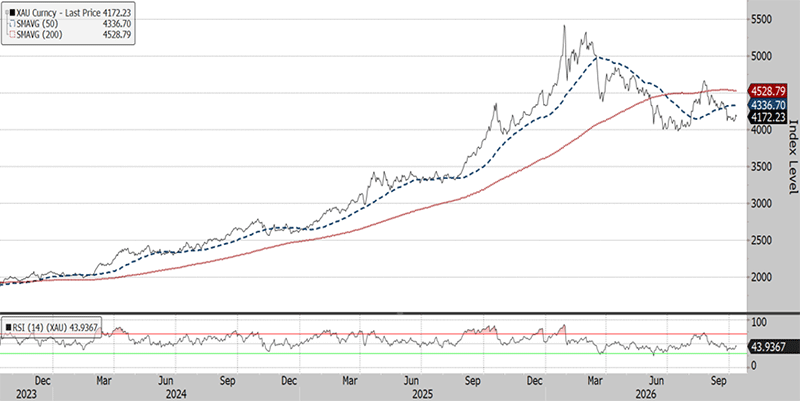Click the 0 label on RSI axis
The height and width of the screenshot is (401, 800).
(x=755, y=366)
